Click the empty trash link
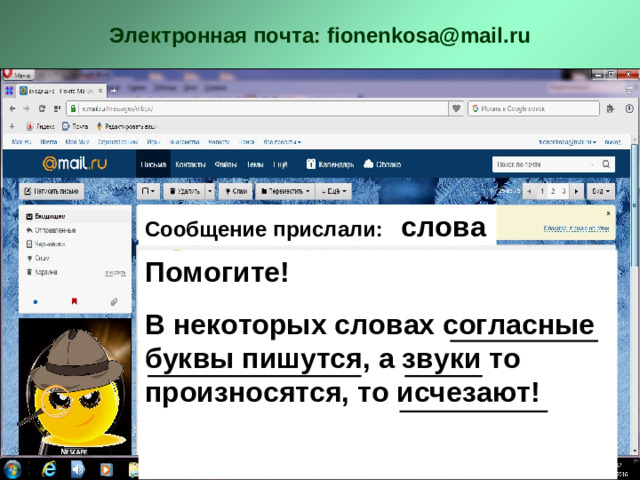This screenshot has height=480, width=640. coord(115,273)
